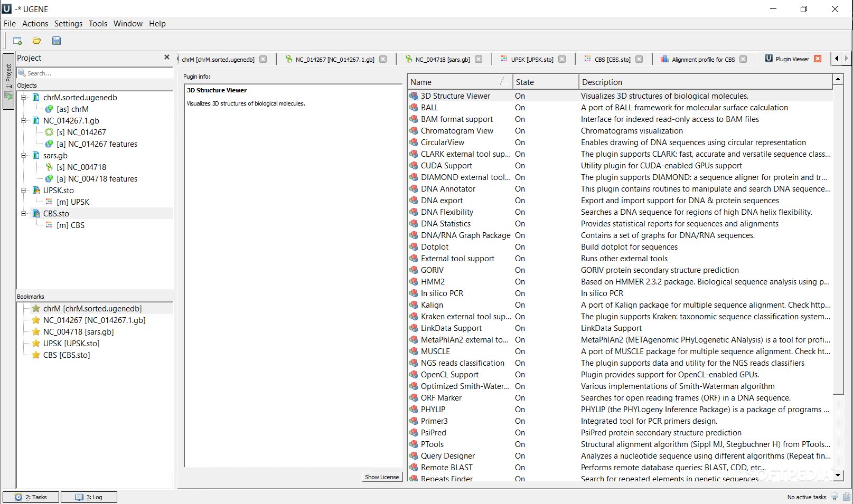
Task: Open the Settings menu
Action: pos(68,24)
